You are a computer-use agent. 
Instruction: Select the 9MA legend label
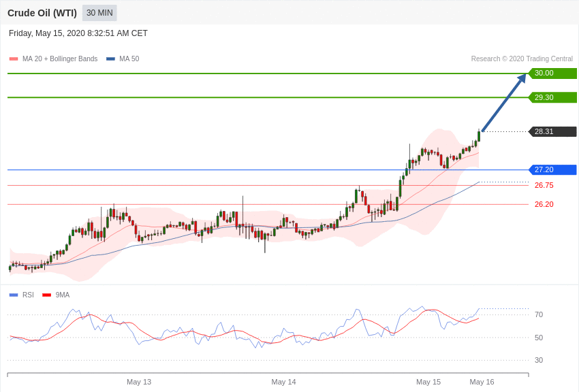pos(63,295)
